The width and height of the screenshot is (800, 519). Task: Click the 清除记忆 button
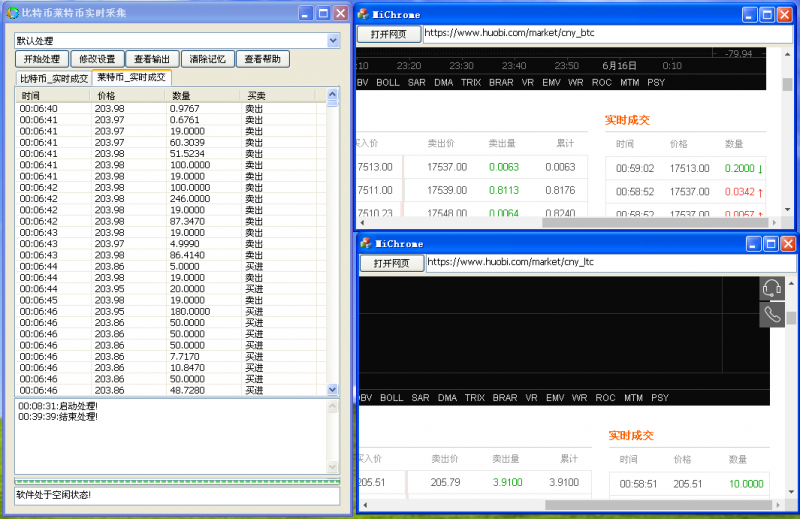coord(207,59)
